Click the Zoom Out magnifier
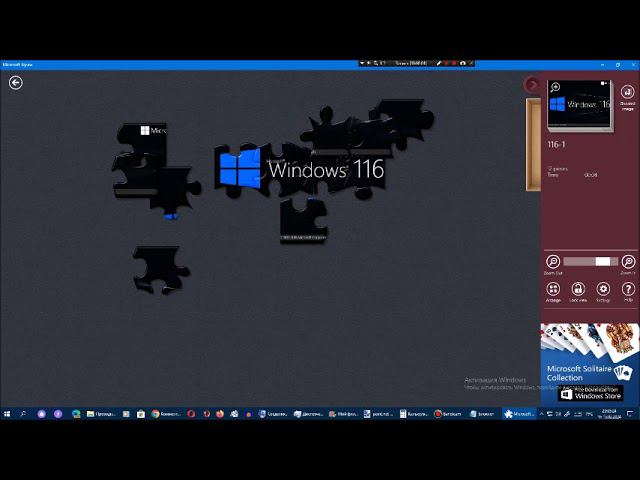The width and height of the screenshot is (640, 480). point(553,262)
